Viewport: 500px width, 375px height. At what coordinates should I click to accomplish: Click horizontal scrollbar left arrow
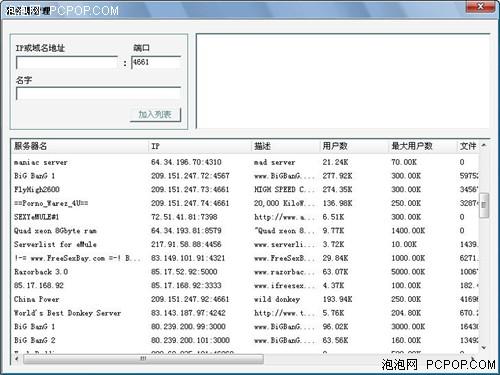tap(17, 359)
